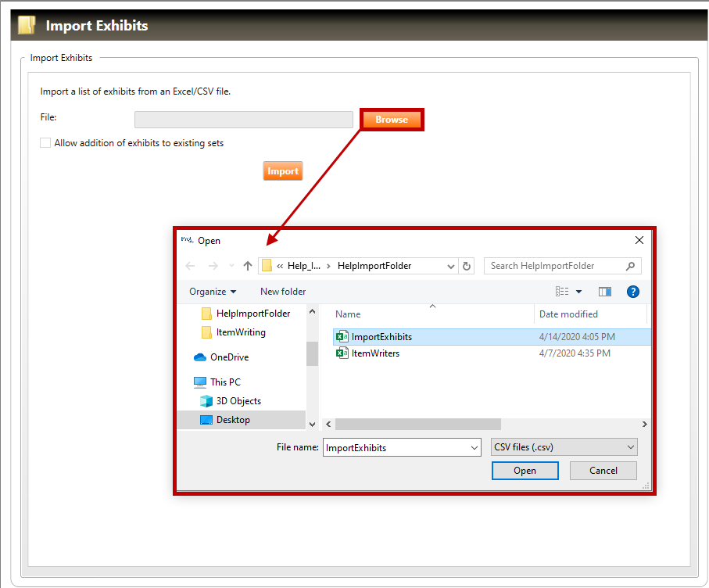Open the change view dropdown arrow
The image size is (709, 588).
(579, 292)
